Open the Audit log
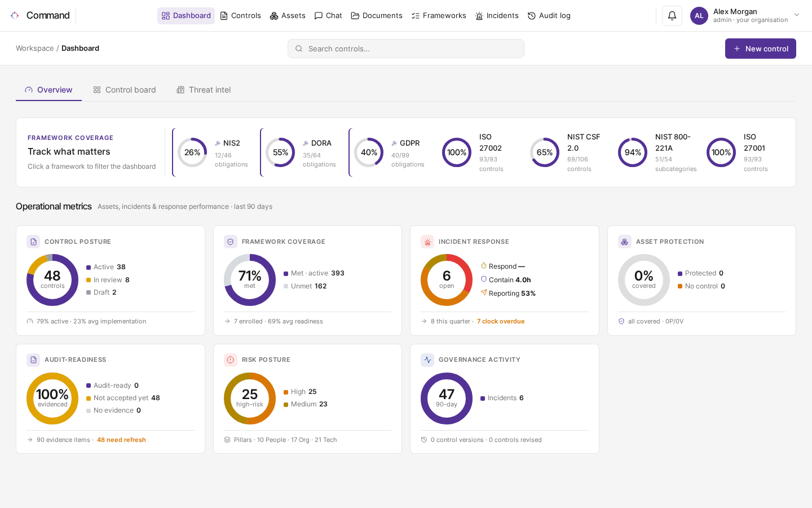Image resolution: width=812 pixels, height=508 pixels. (x=549, y=16)
